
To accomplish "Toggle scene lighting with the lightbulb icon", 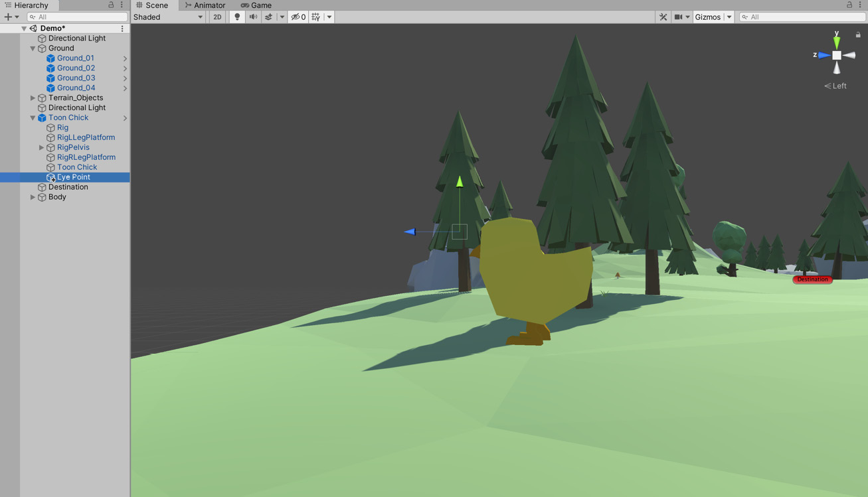I will [237, 17].
